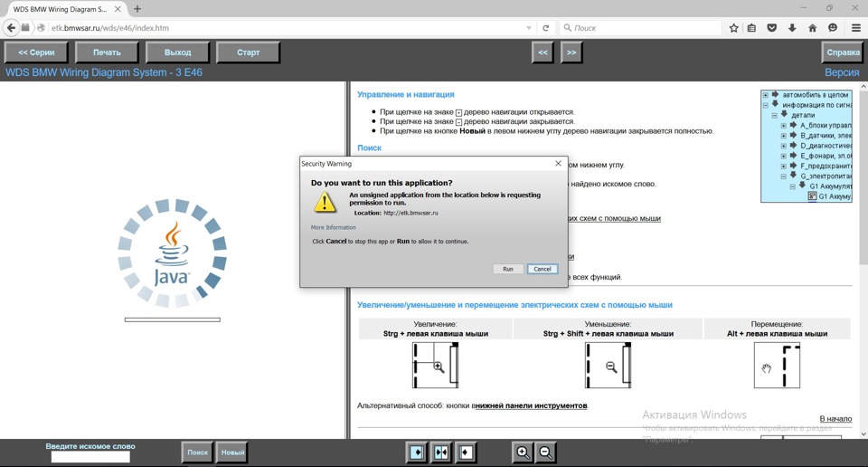Click the warning triangle icon in Security Warning
Screen dimensions: 868x467
click(325, 203)
